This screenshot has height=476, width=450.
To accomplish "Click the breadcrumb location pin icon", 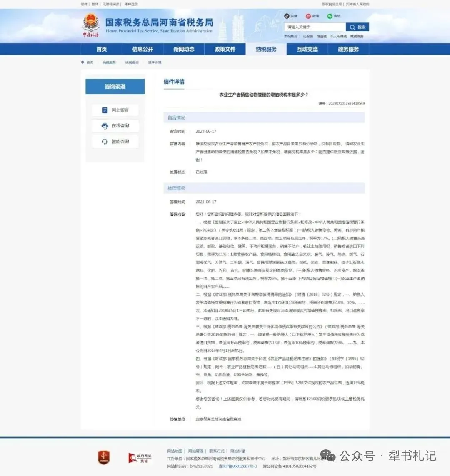I will point(82,62).
